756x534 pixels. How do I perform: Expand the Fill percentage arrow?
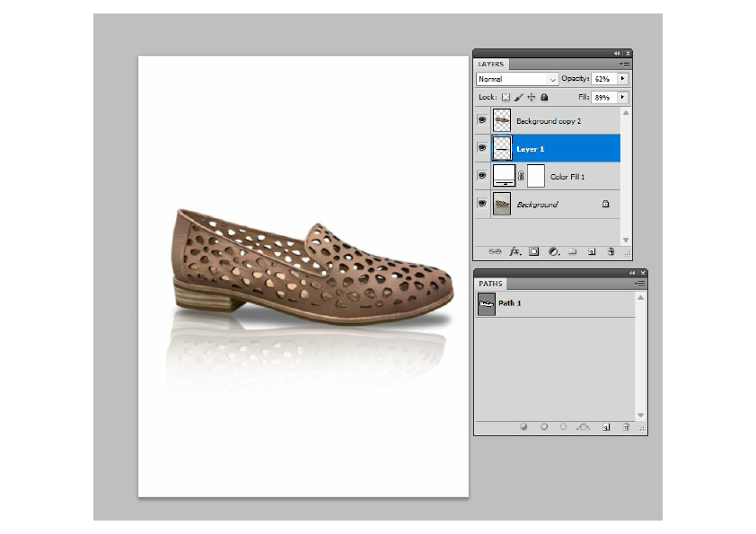tap(623, 97)
